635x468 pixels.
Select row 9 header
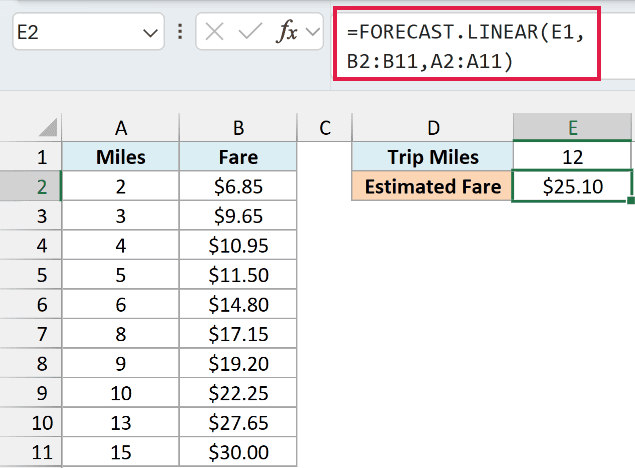pyautogui.click(x=31, y=393)
